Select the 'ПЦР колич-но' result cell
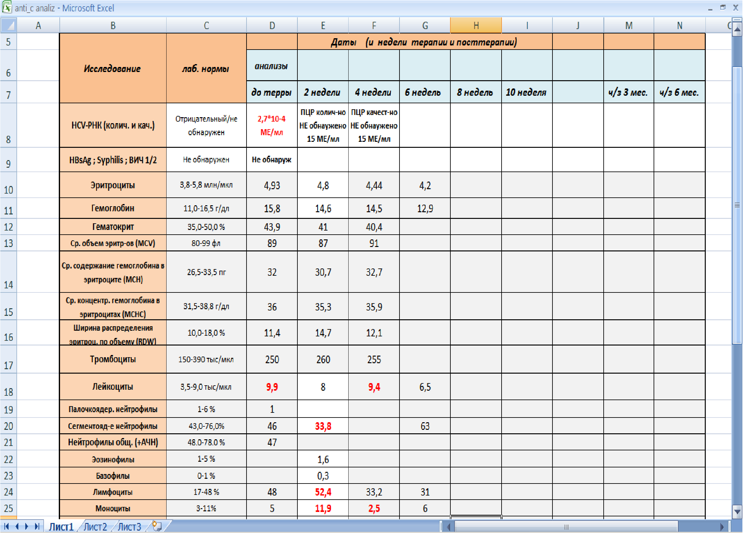756x547 pixels. [323, 125]
